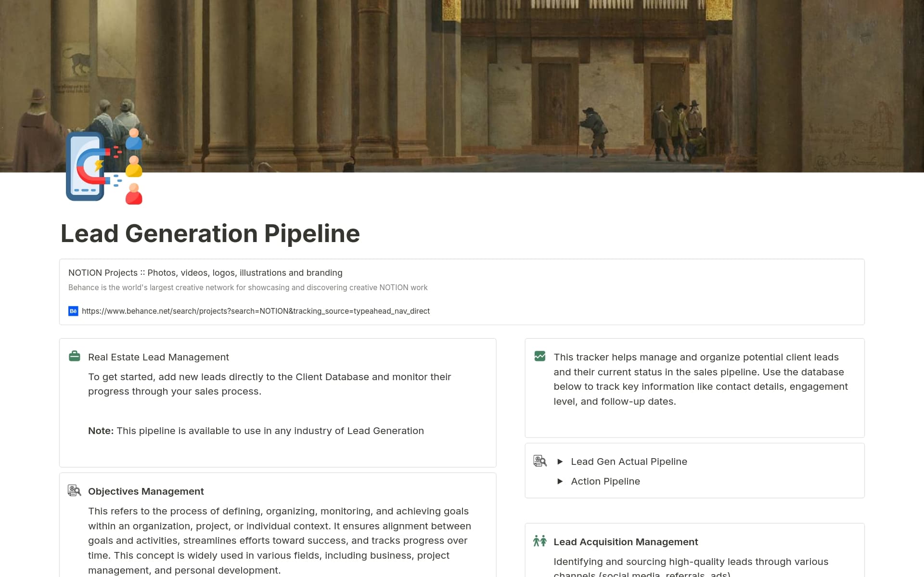Viewport: 924px width, 577px height.
Task: Click the briefcase icon in Real Estate Lead Management
Action: coord(75,356)
